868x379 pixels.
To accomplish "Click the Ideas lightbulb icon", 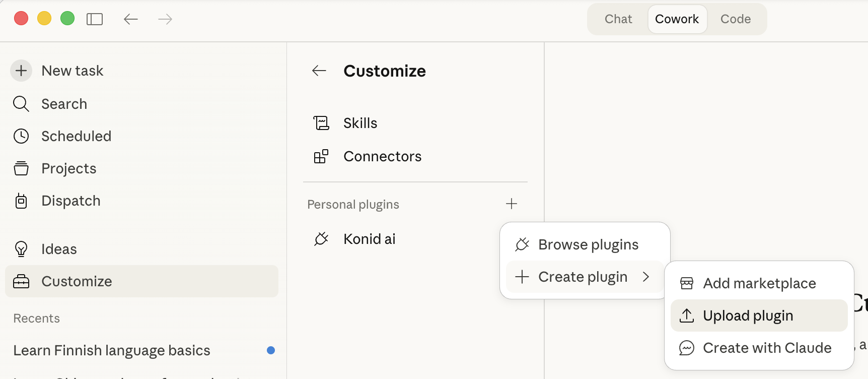I will pos(21,249).
